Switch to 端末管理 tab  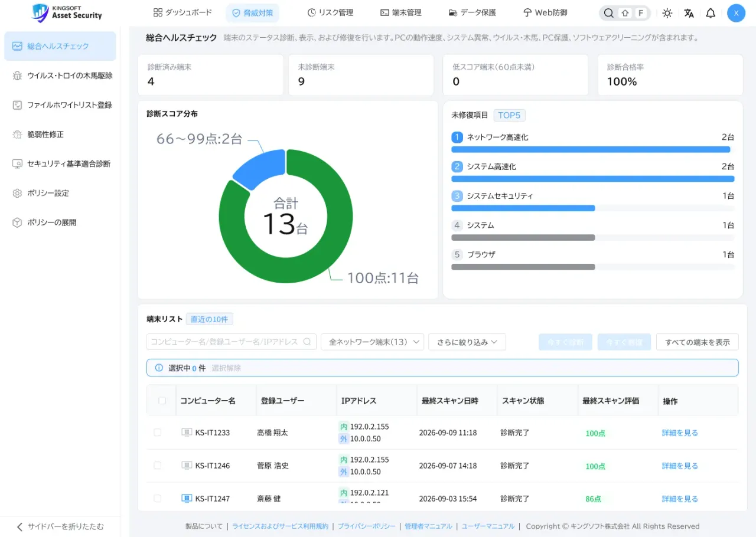point(401,13)
